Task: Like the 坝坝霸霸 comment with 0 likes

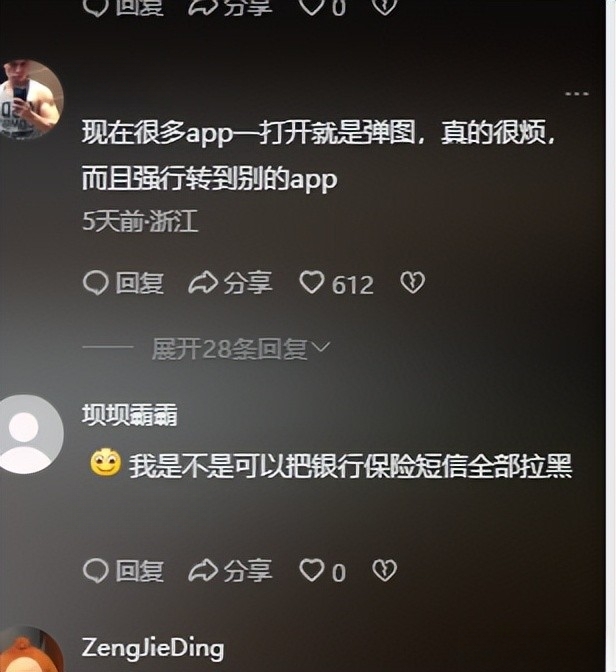Action: point(312,571)
